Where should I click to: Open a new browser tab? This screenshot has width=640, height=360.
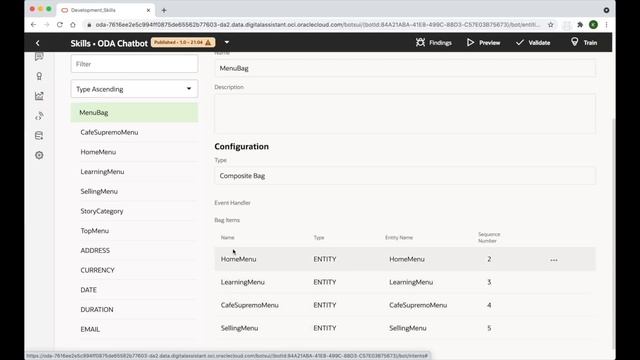pos(164,10)
